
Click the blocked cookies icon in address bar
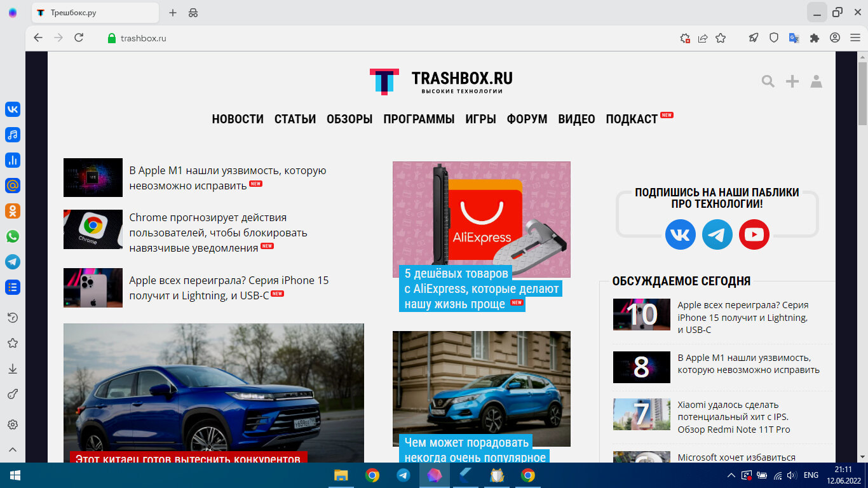tap(685, 38)
